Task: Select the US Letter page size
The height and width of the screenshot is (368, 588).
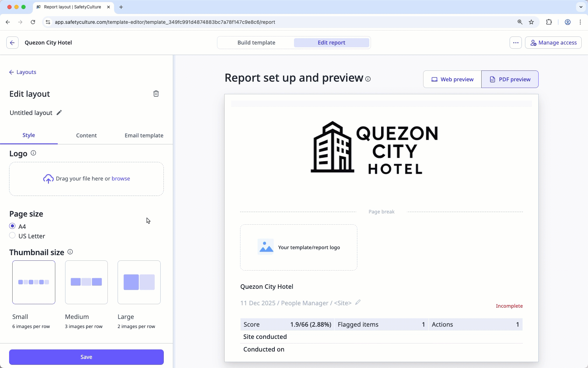Action: [12, 236]
